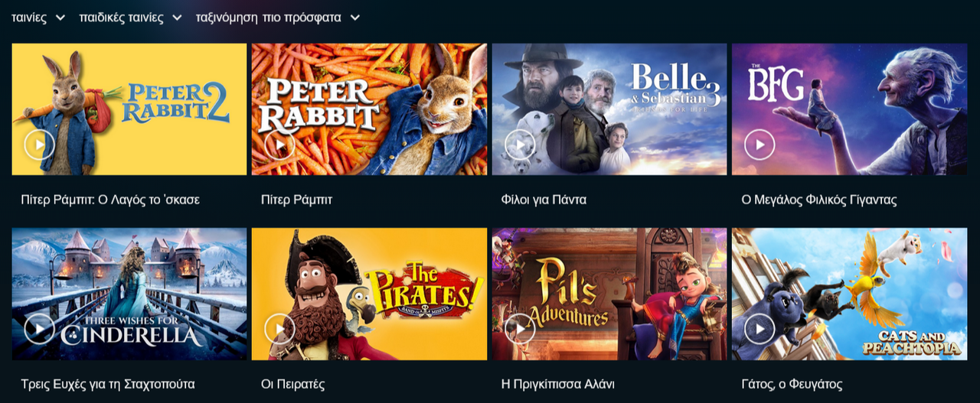Viewport: 980px width, 403px height.
Task: Open the Οι Πειρατές title link
Action: point(293,384)
